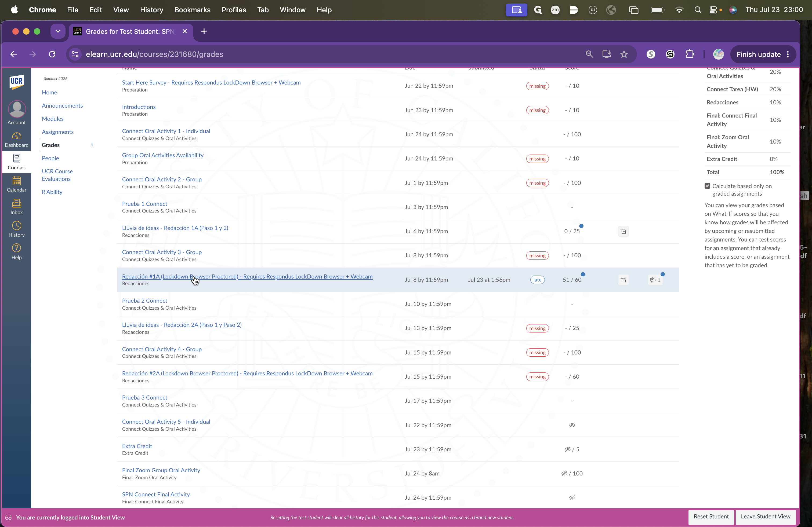Viewport: 812px width, 527px height.
Task: Click hidden-grade eye icon for Final Zoom Group Oral
Action: coord(564,474)
